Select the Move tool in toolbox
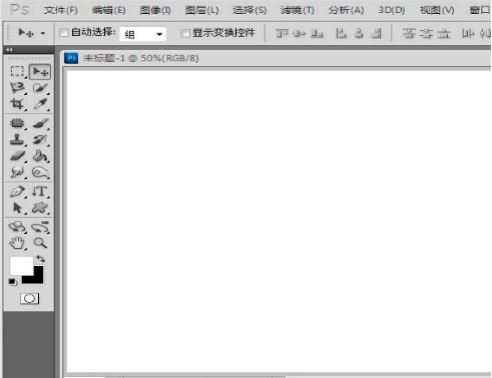Image resolution: width=492 pixels, height=378 pixels. [40, 72]
